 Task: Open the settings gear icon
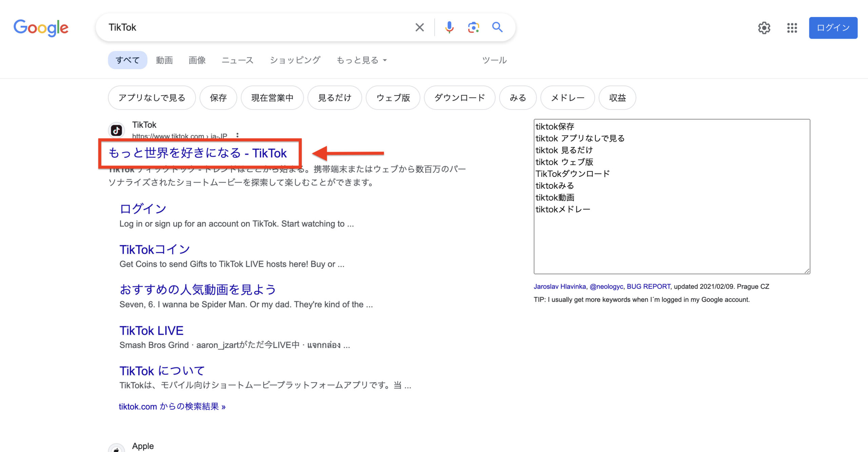pyautogui.click(x=764, y=28)
